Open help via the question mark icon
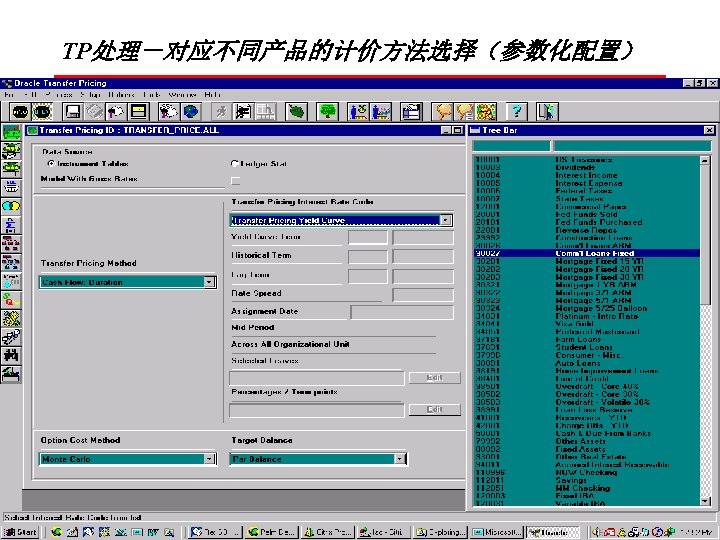Viewport: 720px width, 540px height. (x=516, y=112)
